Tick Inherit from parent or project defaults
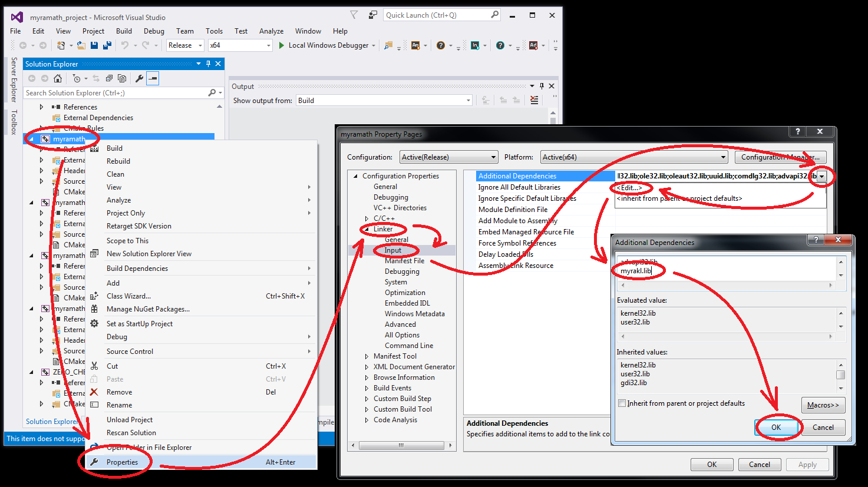The image size is (868, 487). (x=622, y=403)
